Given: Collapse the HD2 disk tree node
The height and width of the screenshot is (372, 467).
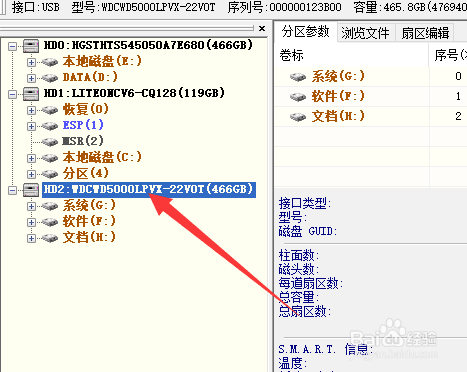Looking at the screenshot, I should [12, 190].
